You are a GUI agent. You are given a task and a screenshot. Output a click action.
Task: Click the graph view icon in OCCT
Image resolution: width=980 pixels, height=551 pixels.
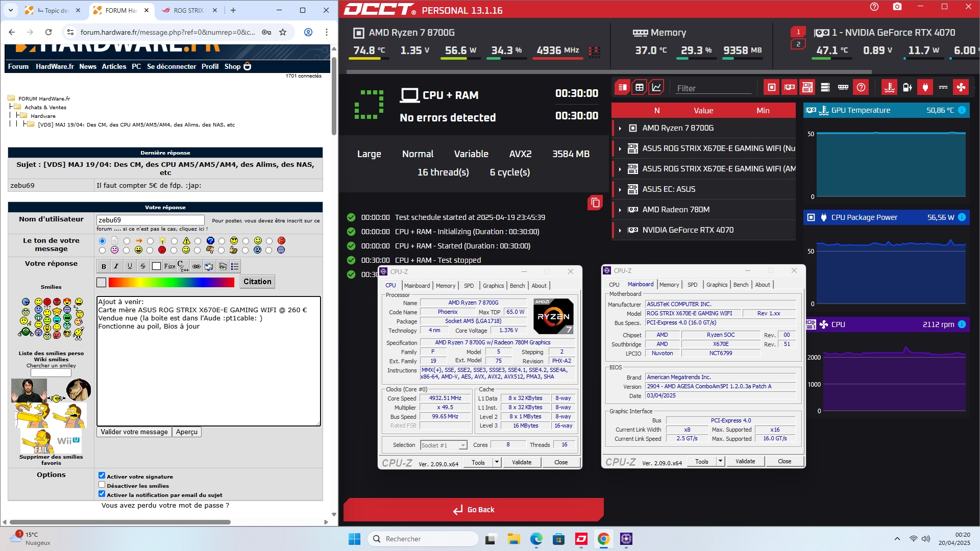click(656, 88)
